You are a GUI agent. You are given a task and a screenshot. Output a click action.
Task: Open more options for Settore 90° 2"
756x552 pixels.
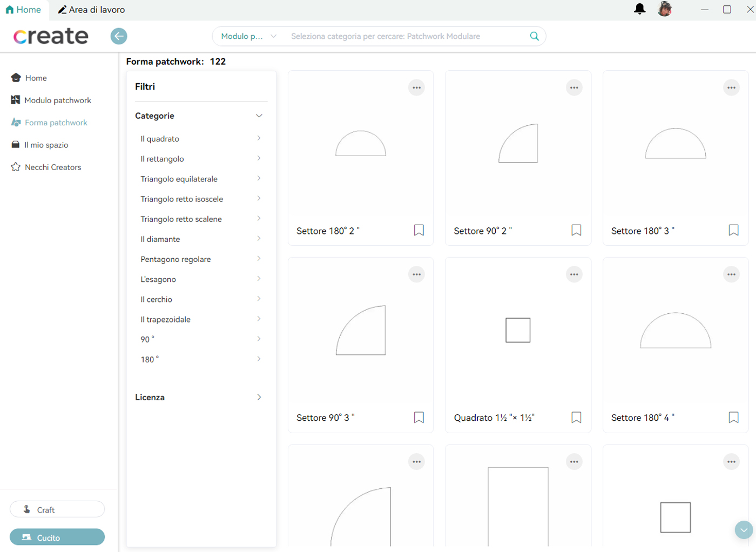point(573,87)
